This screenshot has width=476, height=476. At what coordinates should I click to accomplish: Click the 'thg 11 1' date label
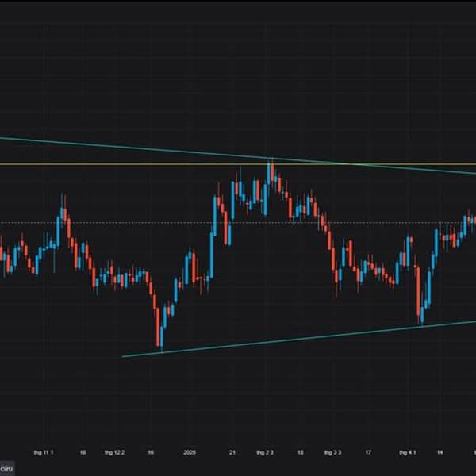click(x=44, y=453)
